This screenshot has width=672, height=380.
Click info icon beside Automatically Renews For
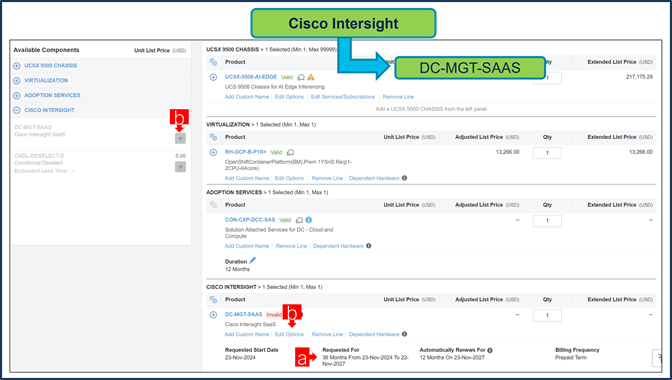(x=490, y=350)
